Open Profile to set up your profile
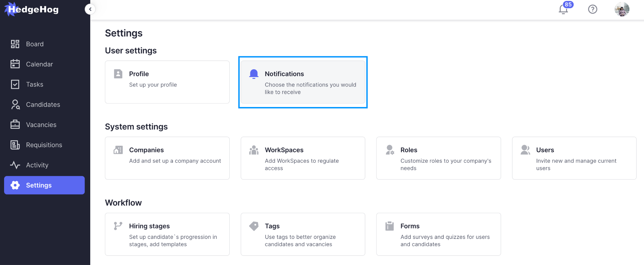 click(167, 82)
